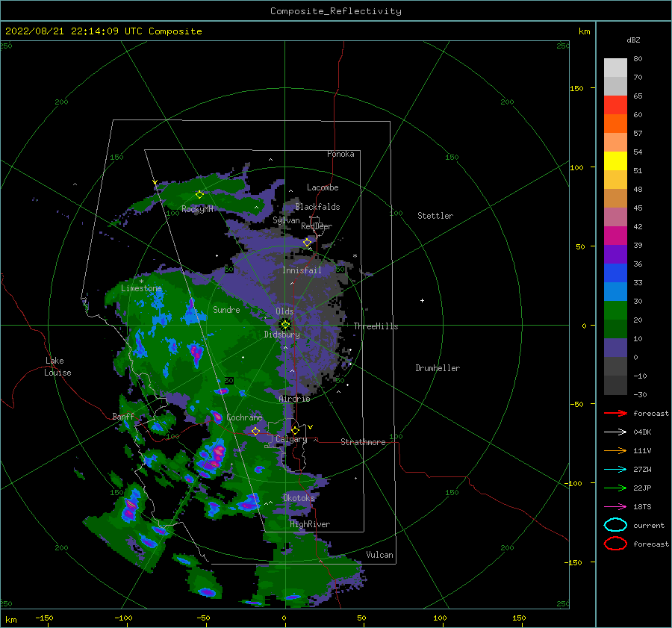Image resolution: width=672 pixels, height=628 pixels.
Task: Click the magenta 18TS arrow in legend
Action: click(615, 507)
